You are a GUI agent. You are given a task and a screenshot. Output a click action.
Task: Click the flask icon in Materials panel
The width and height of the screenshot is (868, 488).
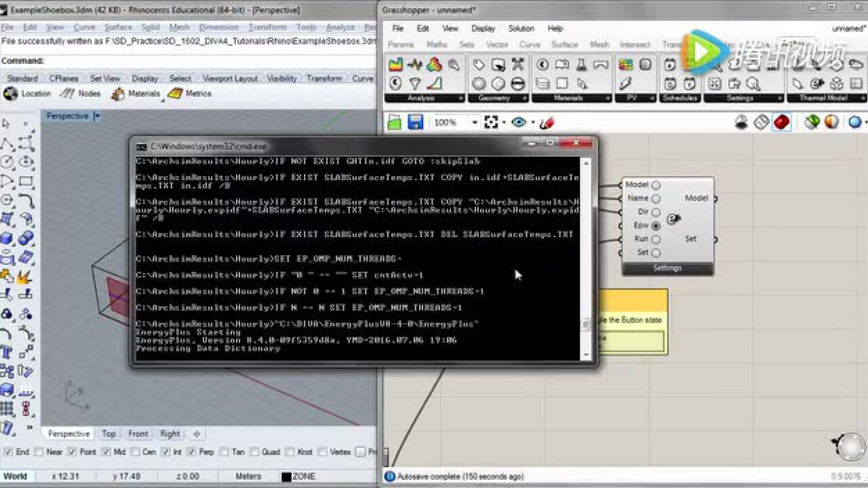pyautogui.click(x=581, y=65)
